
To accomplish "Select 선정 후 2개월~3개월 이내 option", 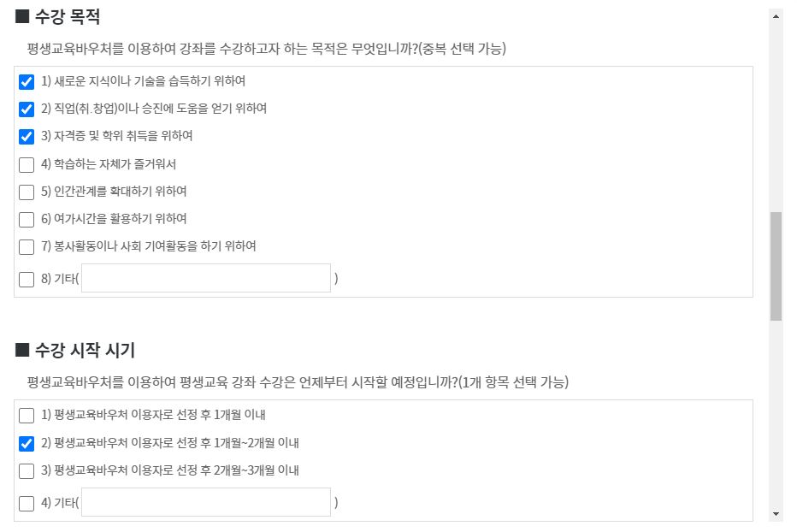I will (27, 471).
